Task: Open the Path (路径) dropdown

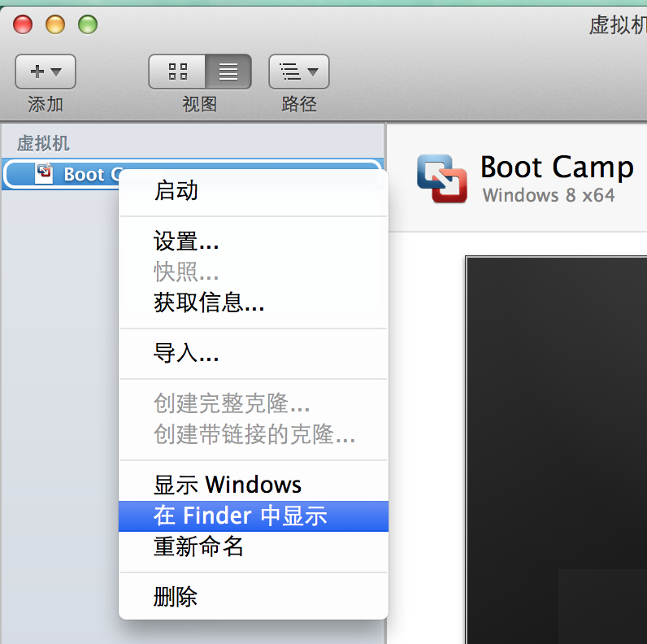Action: (x=299, y=72)
